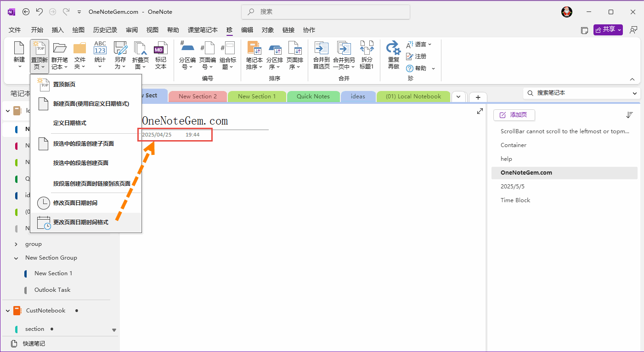The width and height of the screenshot is (644, 352).
Task: Select Outlook Task section
Action: [52, 290]
